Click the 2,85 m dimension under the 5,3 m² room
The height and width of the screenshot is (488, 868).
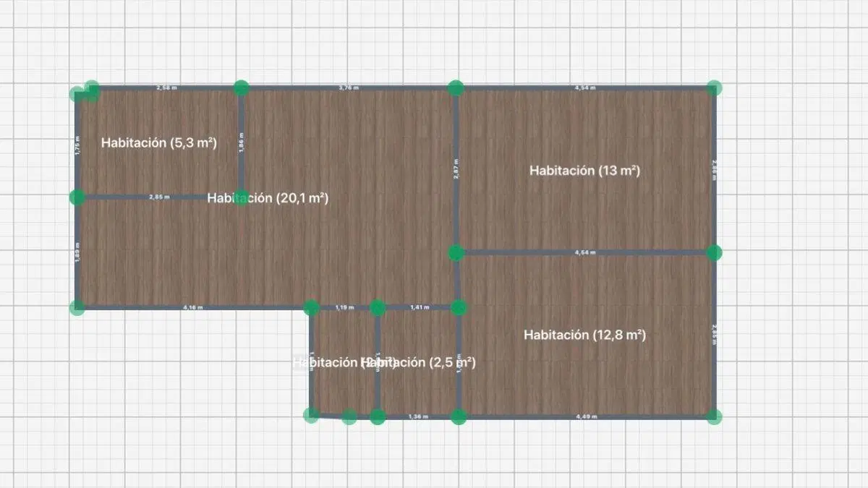coord(159,197)
